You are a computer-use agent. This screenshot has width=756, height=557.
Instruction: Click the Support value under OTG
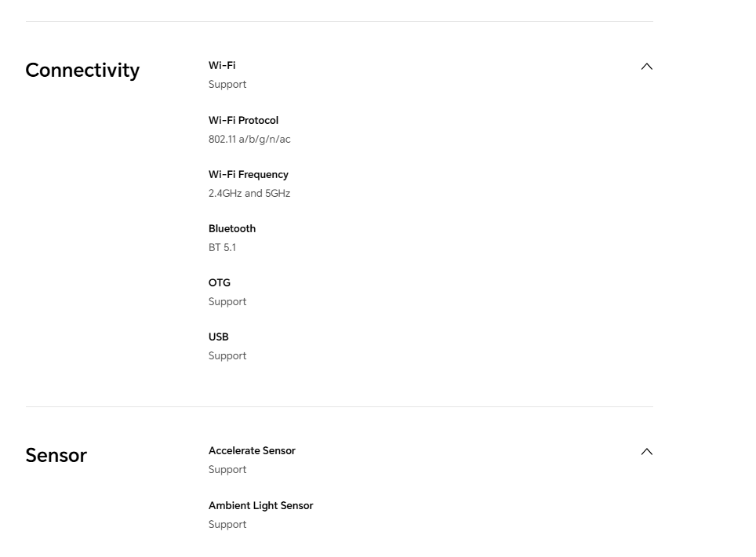[227, 302]
